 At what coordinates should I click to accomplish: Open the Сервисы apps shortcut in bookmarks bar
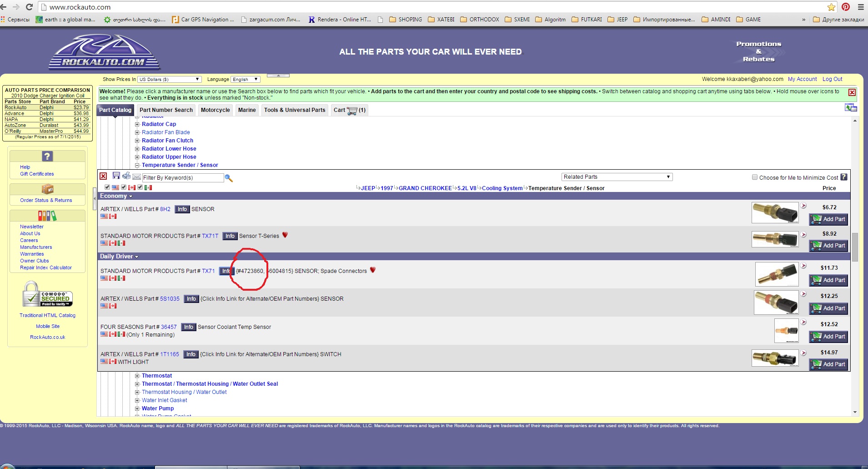15,20
